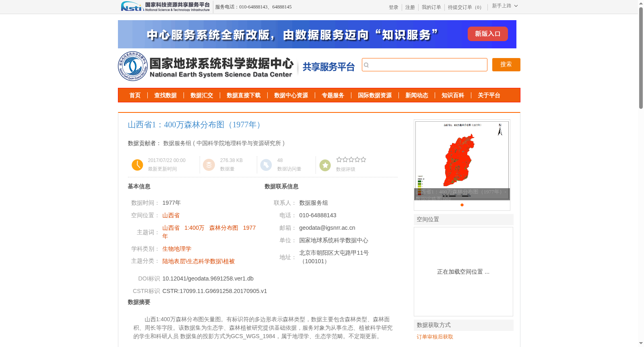Open the 查找数据 menu item
This screenshot has height=347, width=644.
pyautogui.click(x=165, y=96)
